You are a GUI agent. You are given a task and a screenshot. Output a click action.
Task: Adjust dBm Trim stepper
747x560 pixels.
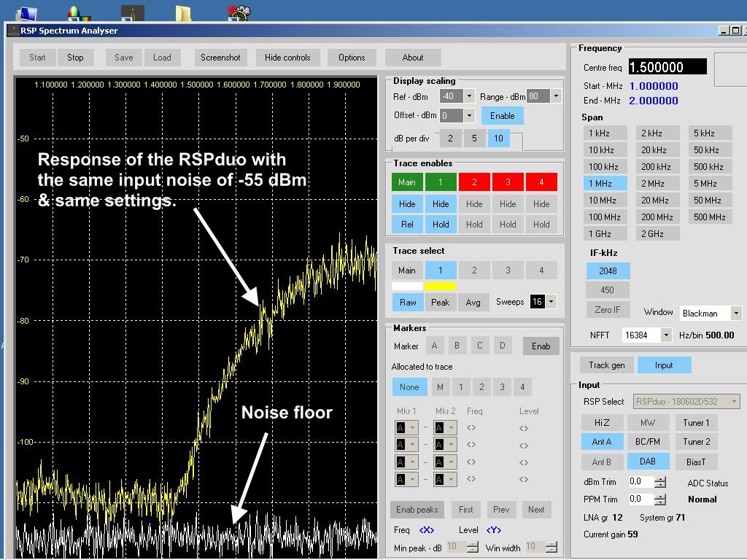click(x=659, y=482)
